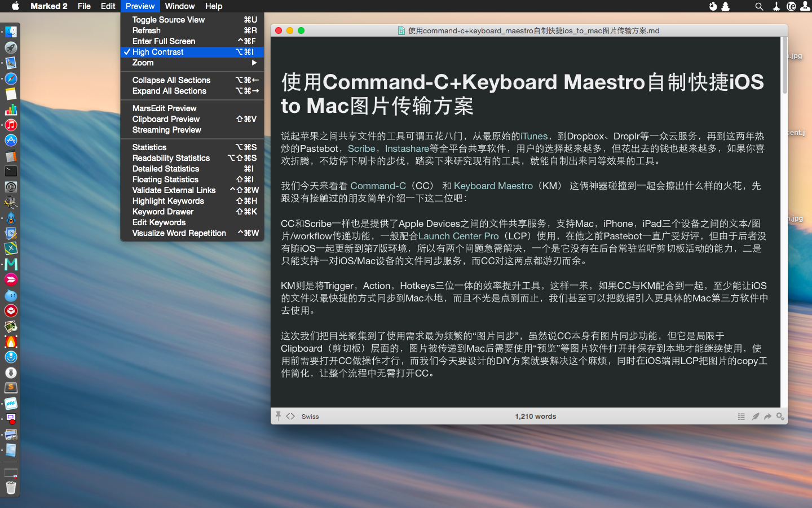Open the File menu
This screenshot has width=812, height=508.
click(84, 6)
